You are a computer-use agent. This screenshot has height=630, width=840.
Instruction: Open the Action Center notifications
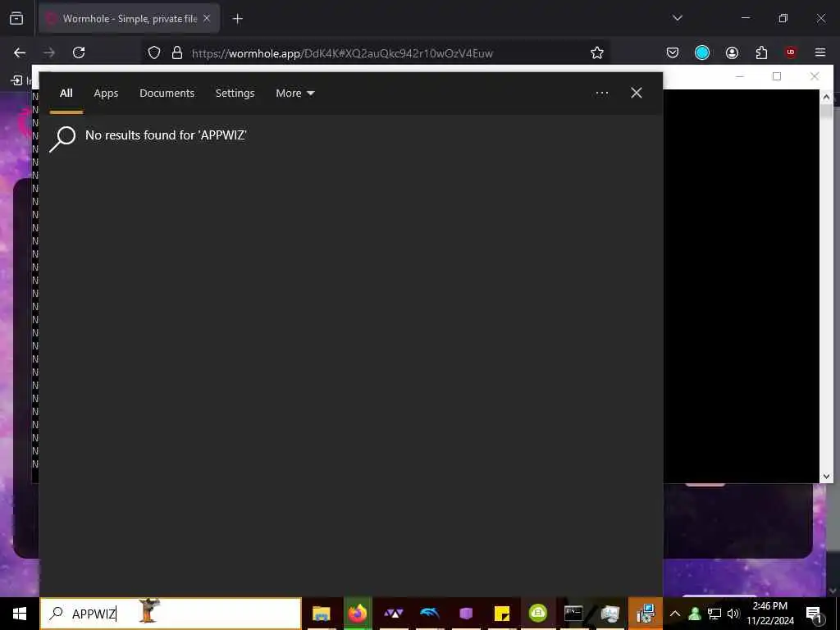point(815,614)
